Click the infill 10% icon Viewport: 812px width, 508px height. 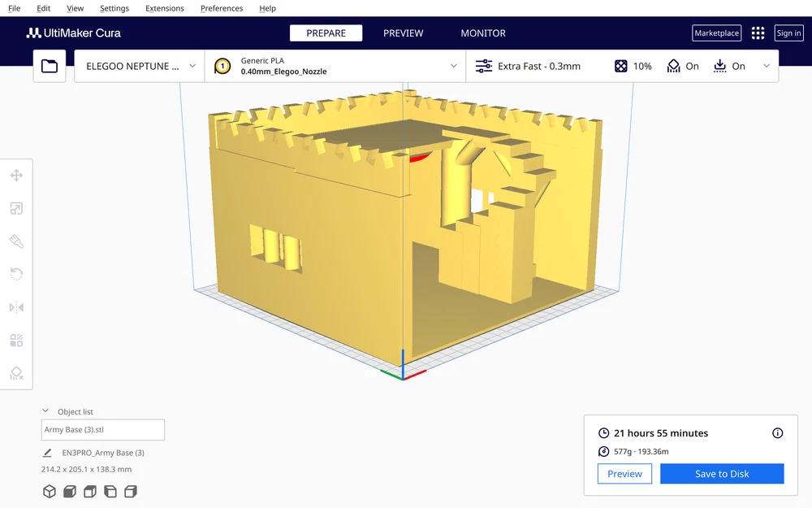620,67
